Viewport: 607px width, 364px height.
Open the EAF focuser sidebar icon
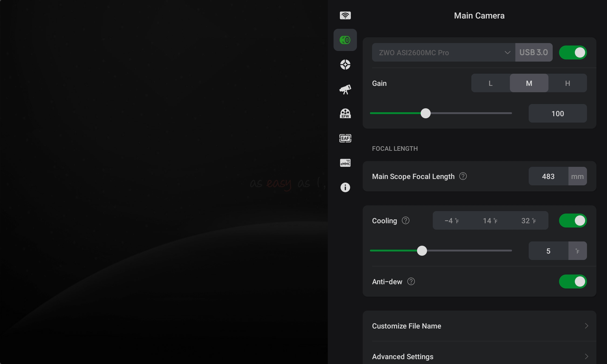point(345,138)
